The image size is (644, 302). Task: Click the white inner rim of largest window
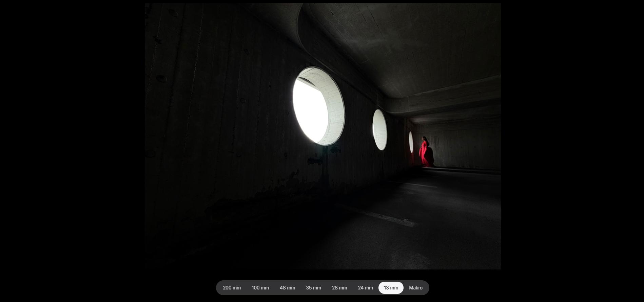coord(335,112)
